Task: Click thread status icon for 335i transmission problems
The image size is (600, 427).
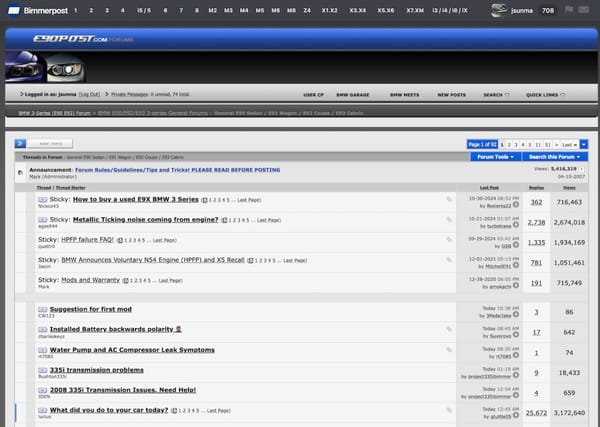Action: 42,370
